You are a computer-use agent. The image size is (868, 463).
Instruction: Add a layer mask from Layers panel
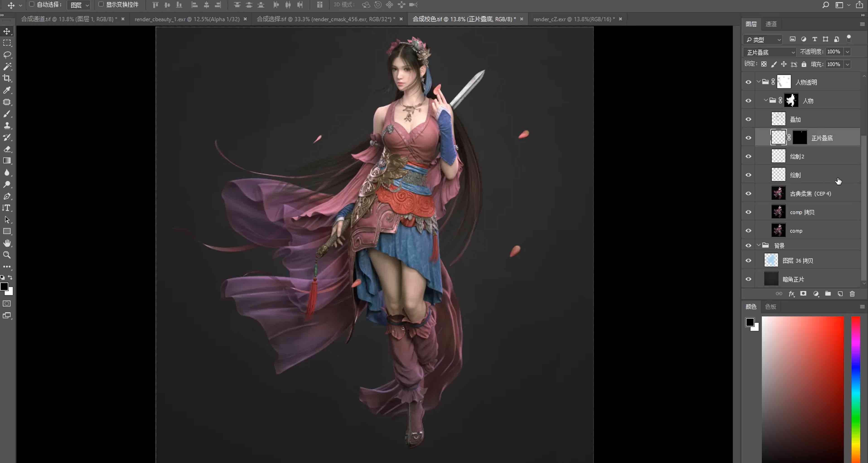804,294
